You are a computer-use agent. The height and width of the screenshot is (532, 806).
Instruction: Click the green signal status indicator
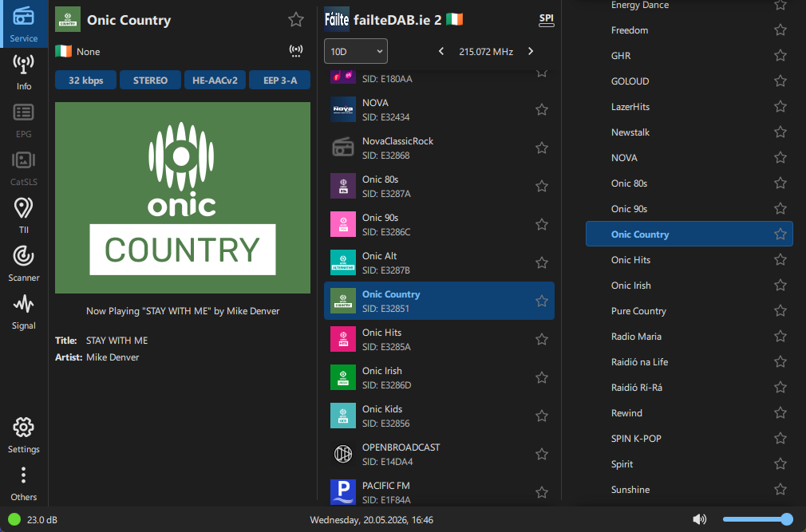(x=14, y=519)
